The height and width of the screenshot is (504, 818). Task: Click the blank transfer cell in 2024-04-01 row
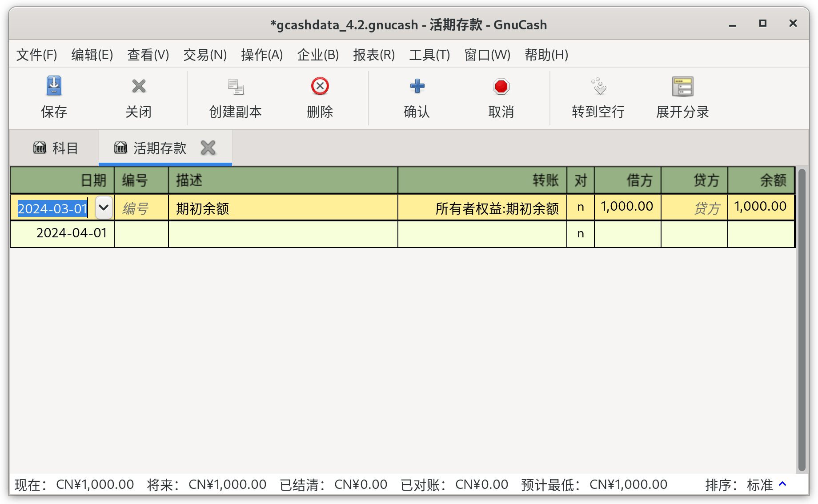[x=482, y=234]
